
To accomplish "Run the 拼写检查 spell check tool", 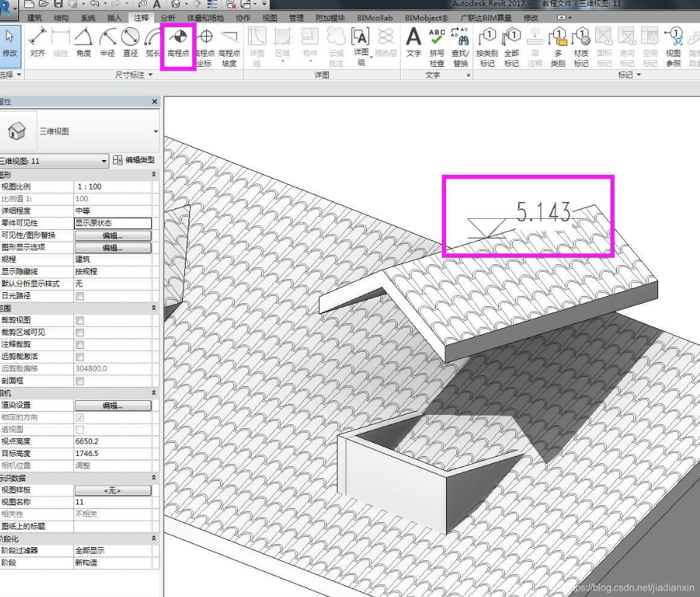I will (x=437, y=44).
